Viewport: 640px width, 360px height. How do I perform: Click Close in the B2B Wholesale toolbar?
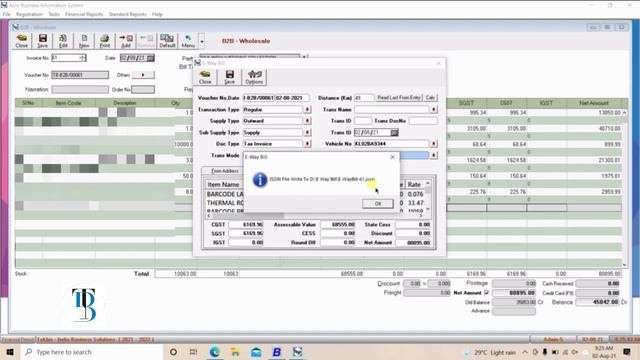tap(22, 41)
